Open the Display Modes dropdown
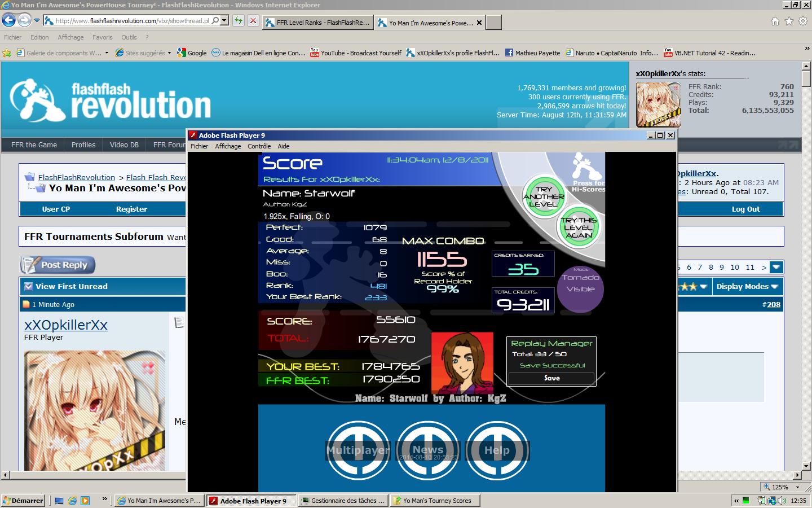This screenshot has height=508, width=812. point(747,286)
